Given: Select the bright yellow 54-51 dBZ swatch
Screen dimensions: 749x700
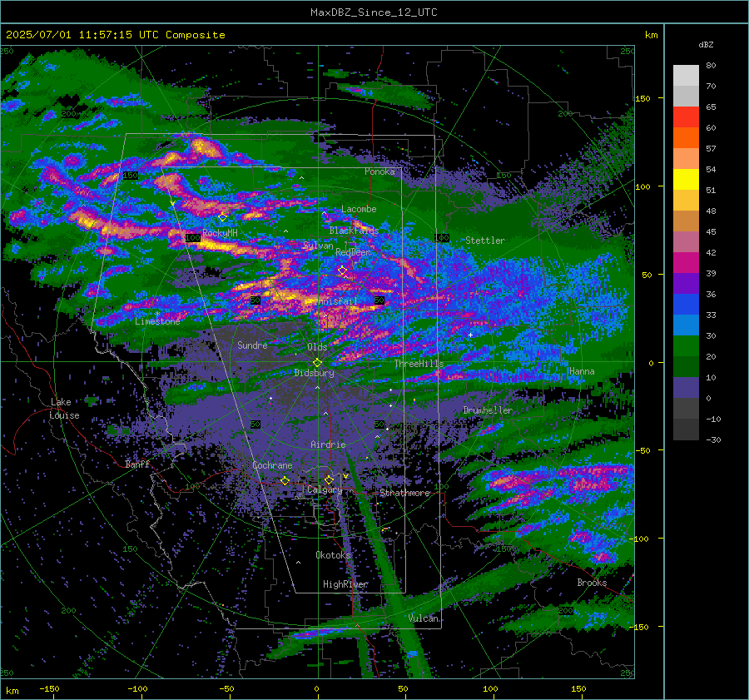Looking at the screenshot, I should pos(686,180).
